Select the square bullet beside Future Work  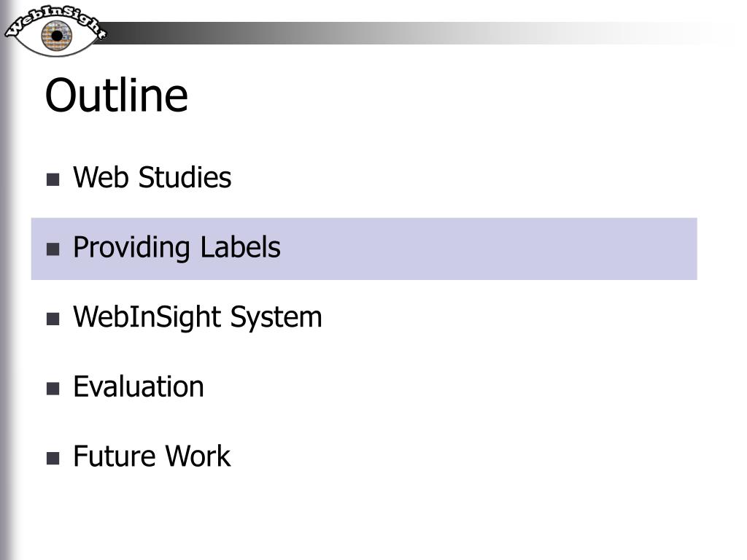53,458
